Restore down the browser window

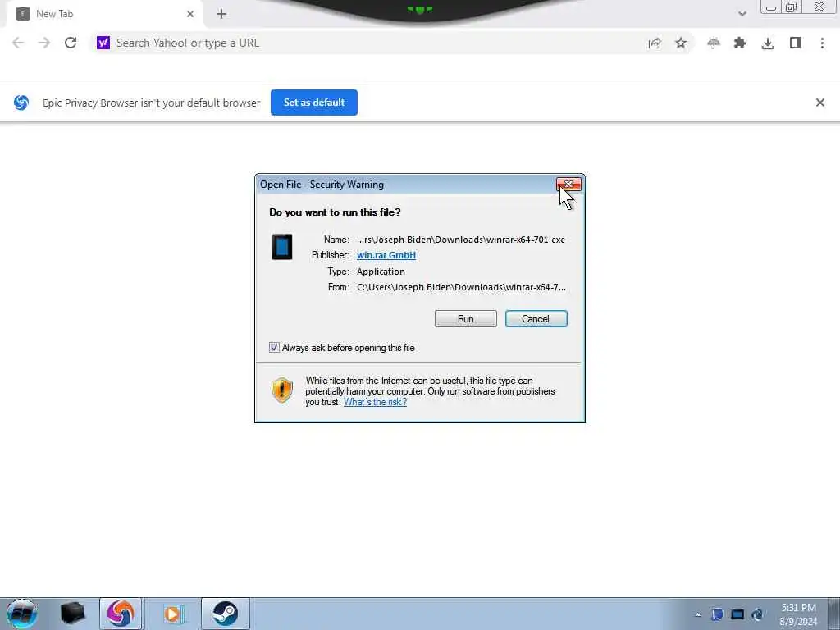pyautogui.click(x=792, y=7)
